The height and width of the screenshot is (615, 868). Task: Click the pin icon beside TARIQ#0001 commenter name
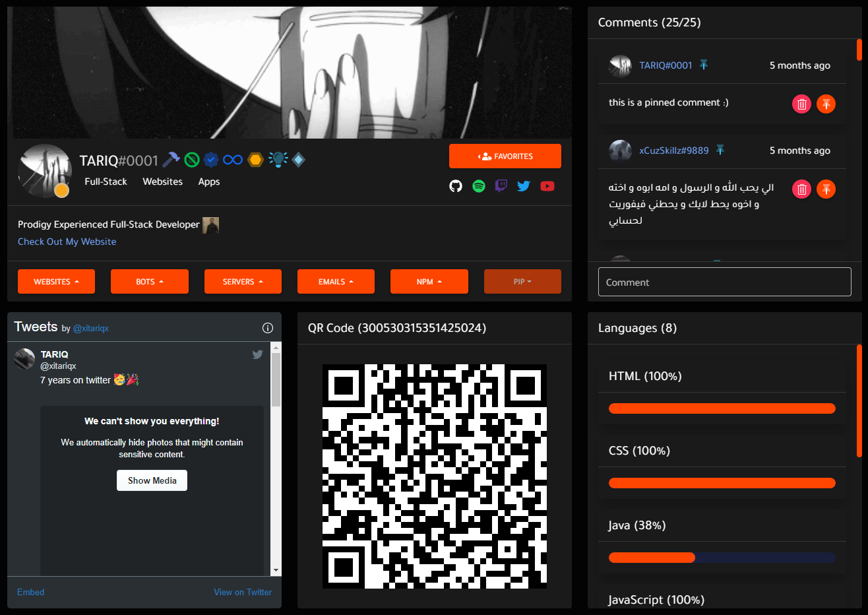tap(704, 65)
